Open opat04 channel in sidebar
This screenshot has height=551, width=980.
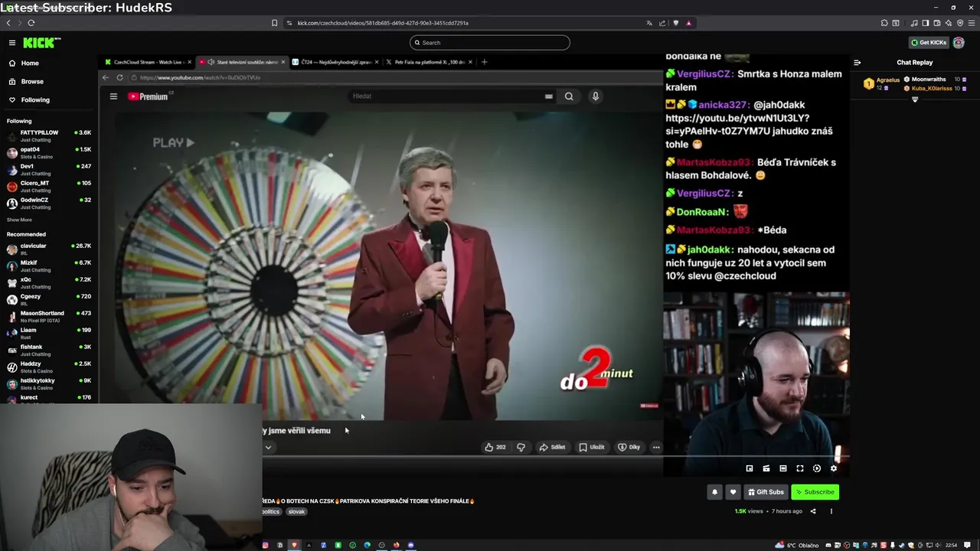coord(49,153)
